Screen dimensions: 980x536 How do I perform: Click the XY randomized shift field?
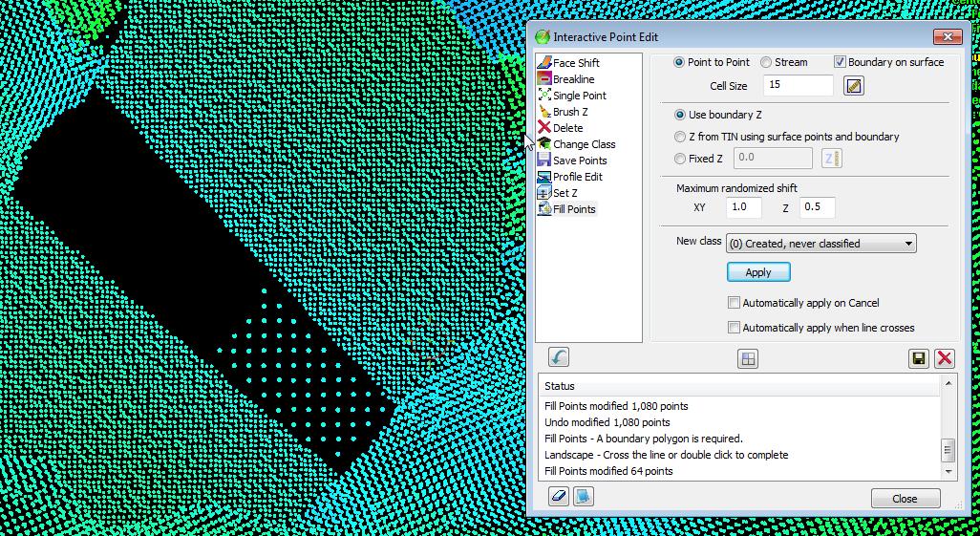pyautogui.click(x=744, y=207)
